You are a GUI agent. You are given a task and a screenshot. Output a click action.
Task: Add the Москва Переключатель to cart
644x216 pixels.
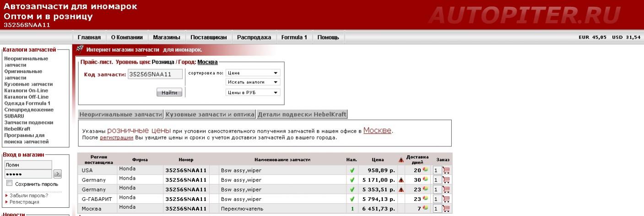[x=446, y=209]
